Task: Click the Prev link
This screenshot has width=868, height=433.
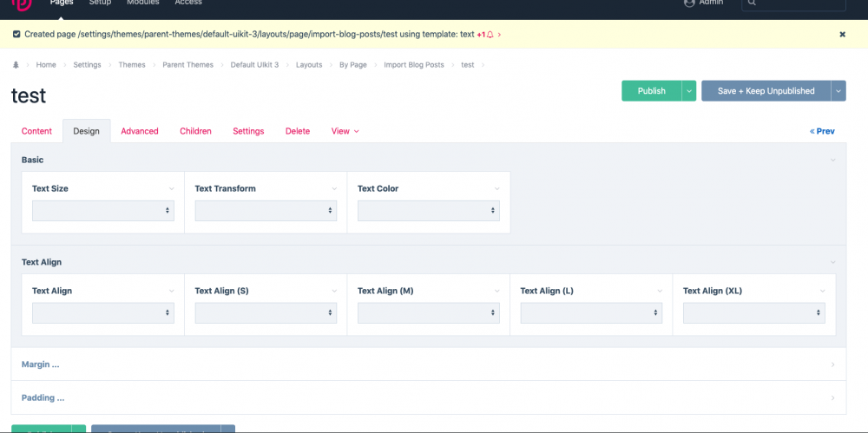Action: point(822,131)
